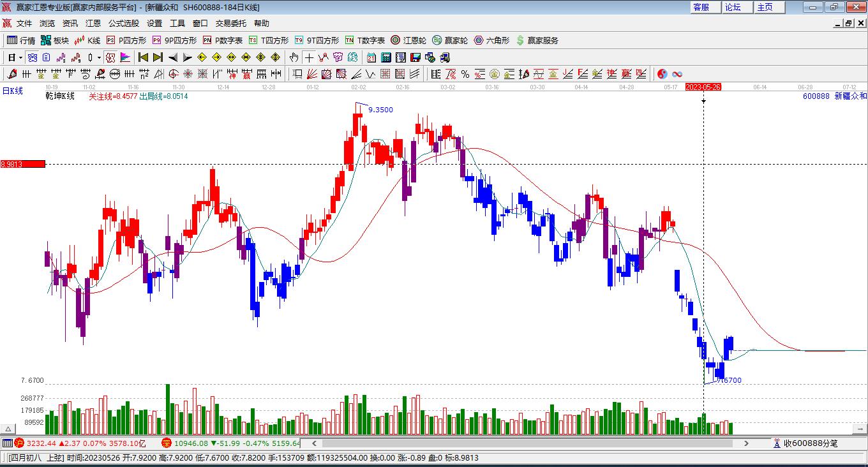Click the Shanghai index 3232.44 status entry
This screenshot has height=467, width=868.
click(x=81, y=443)
